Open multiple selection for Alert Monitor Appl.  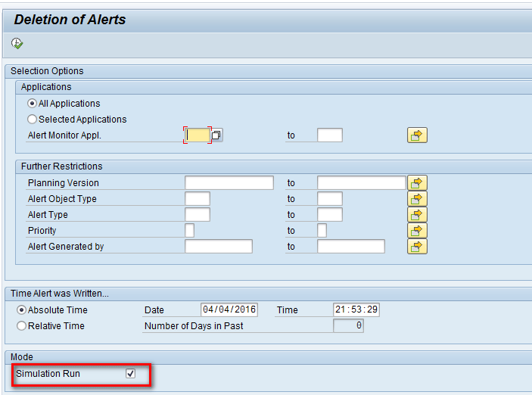[417, 135]
